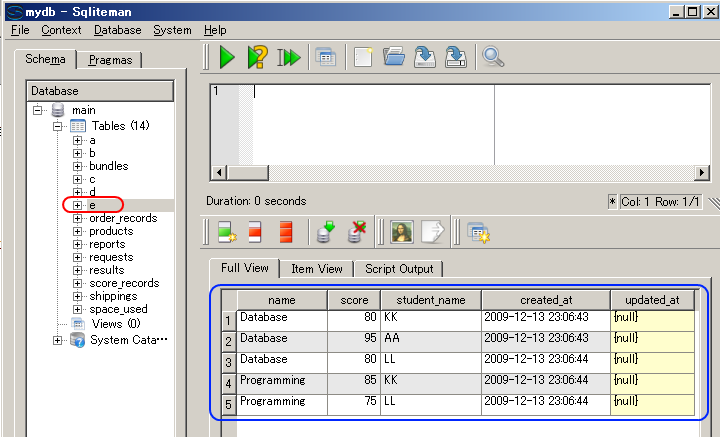Collapse the Tables (14) node

coord(57,126)
